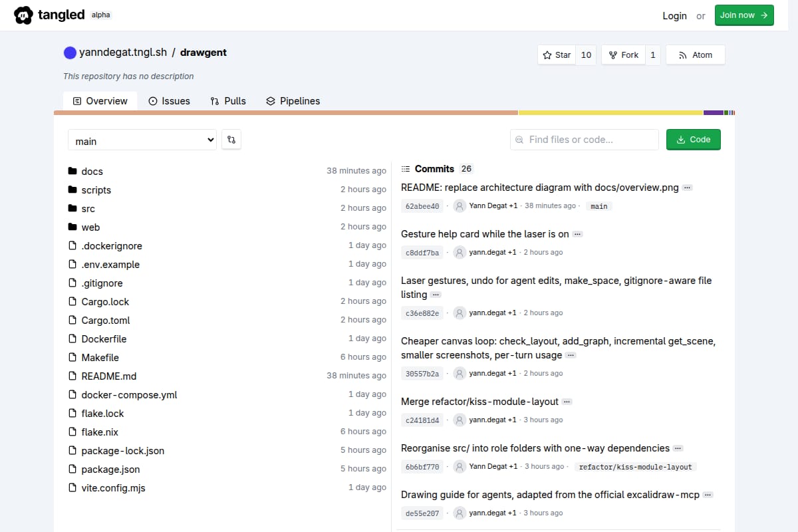Star the drawgent repository
Screen dimensions: 798x532
click(x=557, y=55)
